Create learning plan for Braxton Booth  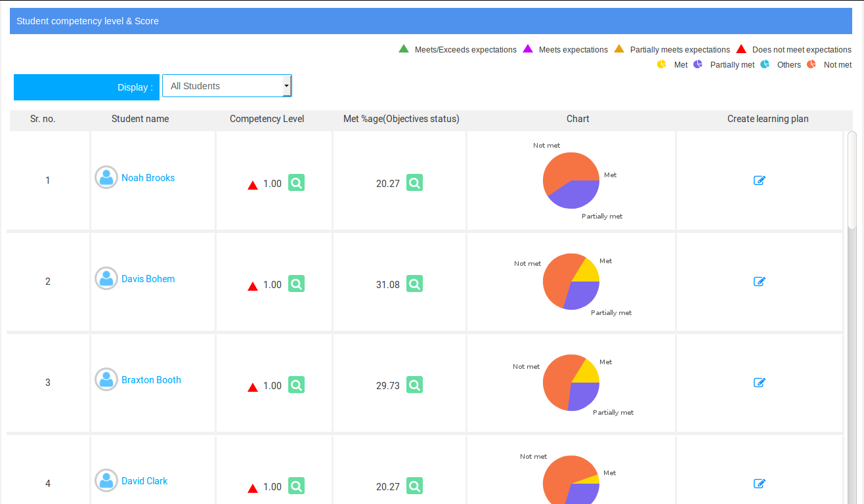pyautogui.click(x=760, y=383)
